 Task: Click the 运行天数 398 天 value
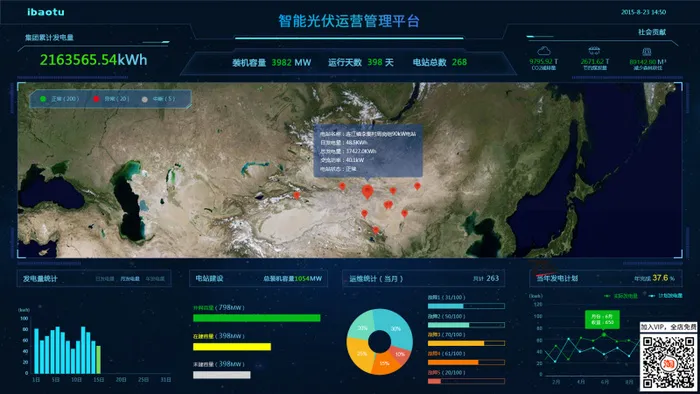click(x=361, y=62)
